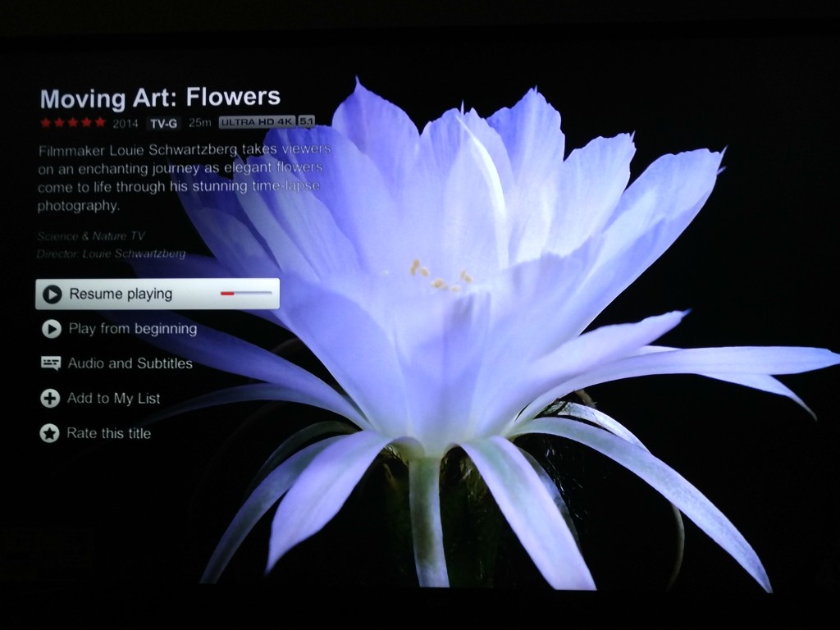Click the five red star rating
The width and height of the screenshot is (840, 630).
73,123
